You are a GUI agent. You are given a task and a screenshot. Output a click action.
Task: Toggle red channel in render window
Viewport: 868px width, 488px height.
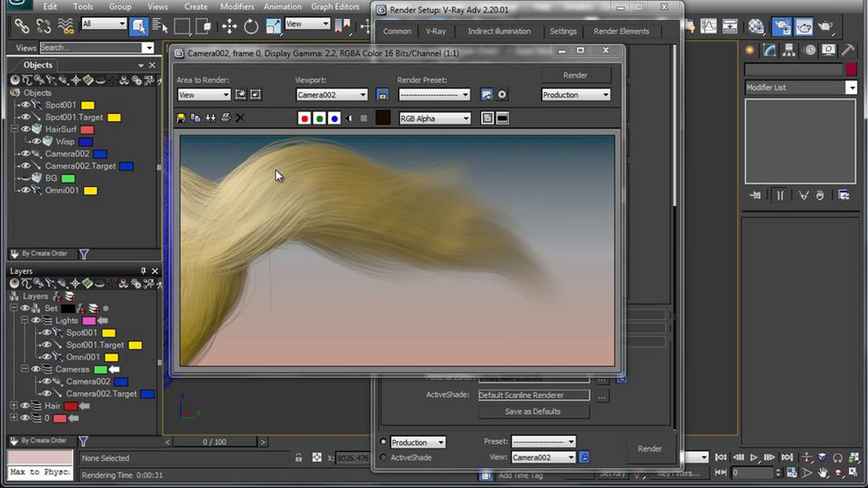click(x=305, y=118)
